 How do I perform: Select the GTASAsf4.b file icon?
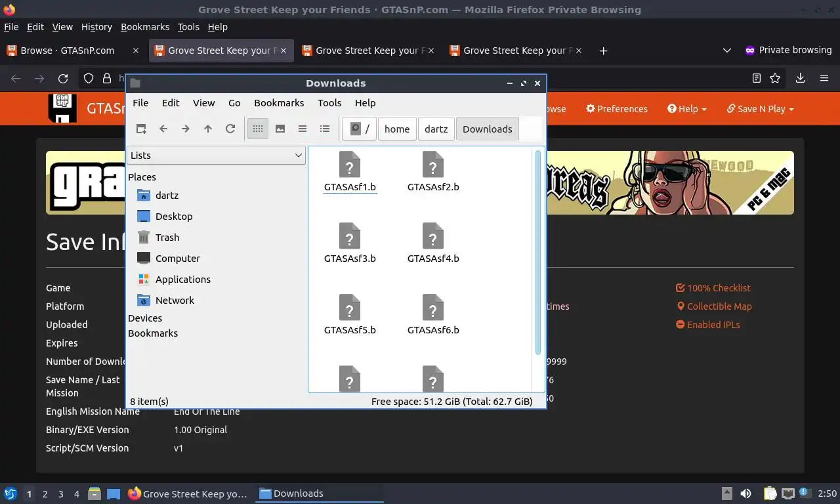tap(433, 236)
